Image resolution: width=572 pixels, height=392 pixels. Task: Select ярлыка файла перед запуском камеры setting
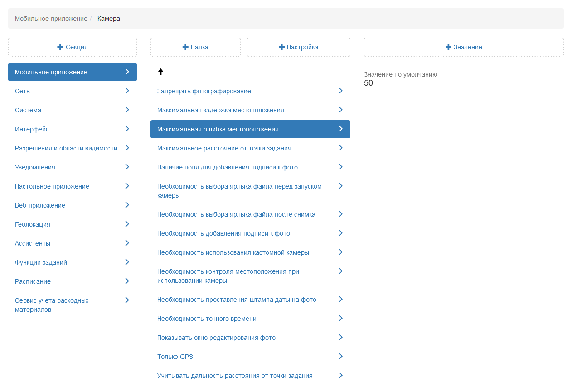tap(250, 191)
